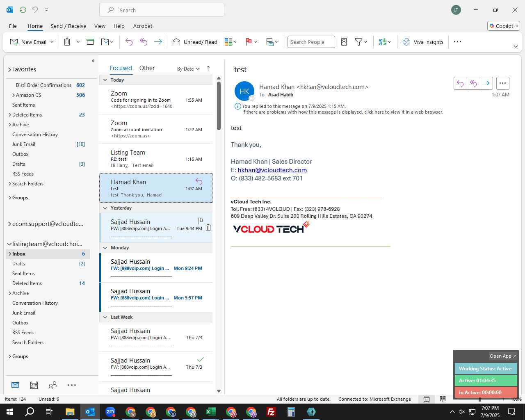Click the ribbon Forward arrow icon
525x420 pixels.
tap(158, 42)
